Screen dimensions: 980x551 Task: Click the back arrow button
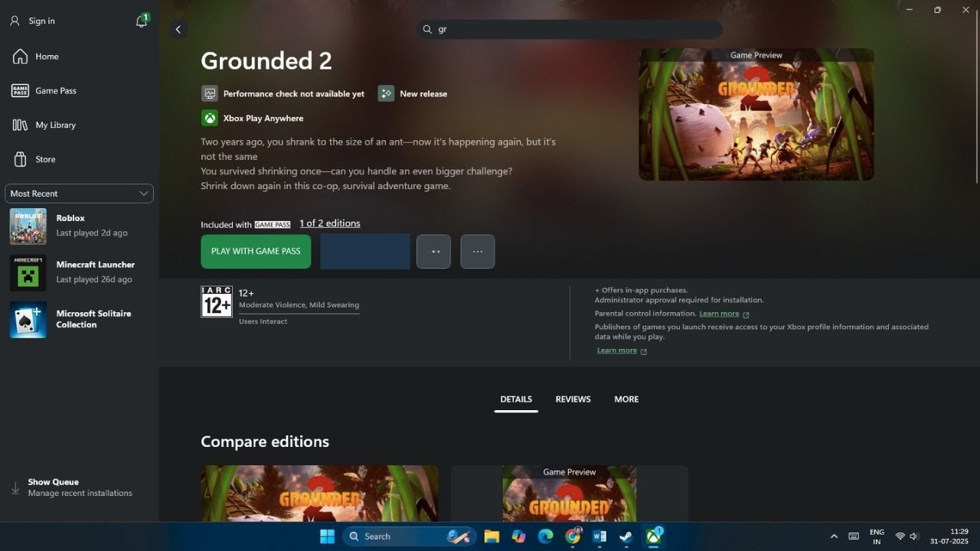pos(178,29)
